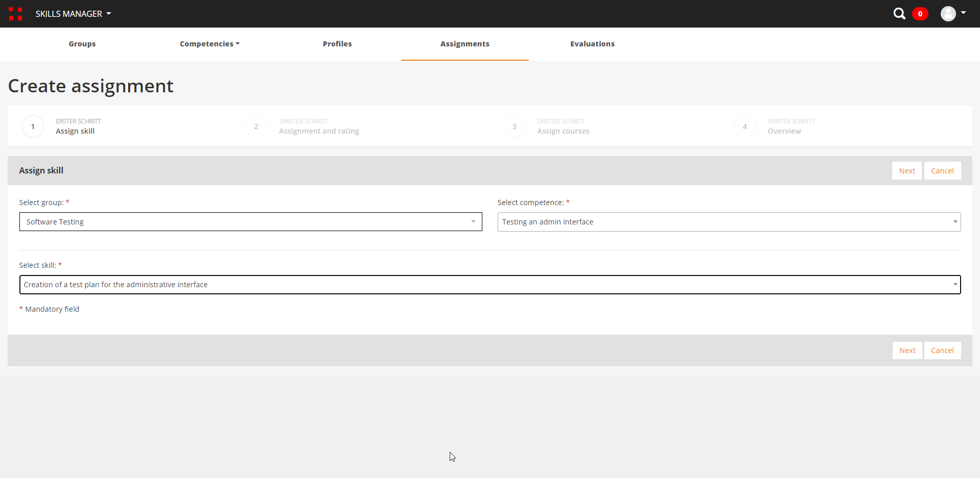Click the red notification counter badge
The image size is (980, 478).
tap(920, 14)
